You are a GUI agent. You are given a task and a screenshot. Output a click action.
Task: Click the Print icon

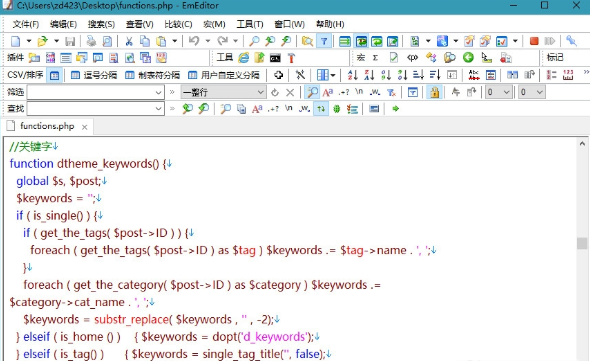91,41
